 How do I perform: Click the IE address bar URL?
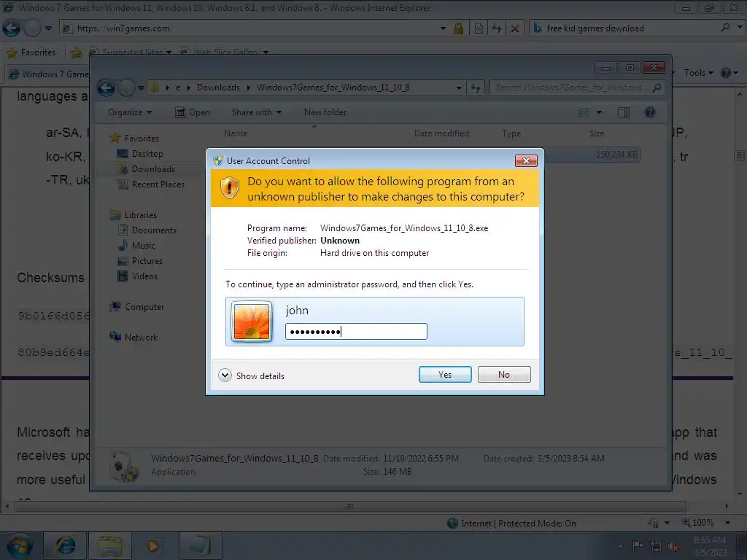coord(123,28)
